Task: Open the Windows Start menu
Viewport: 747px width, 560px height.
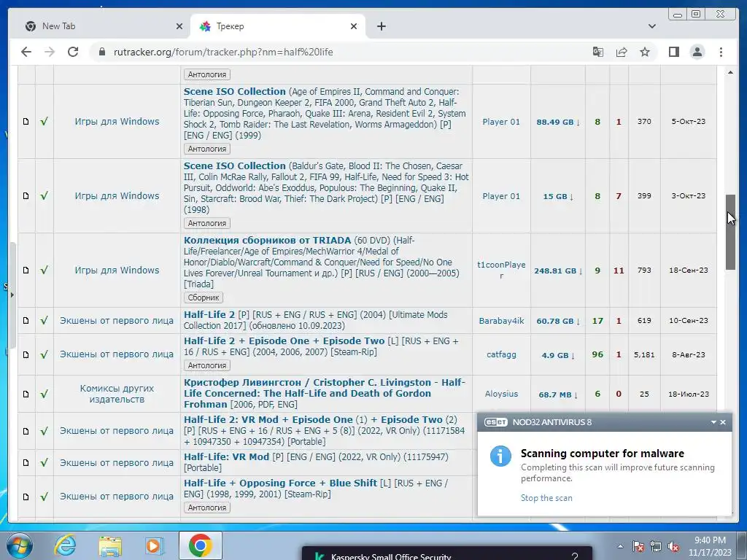Action: (x=18, y=545)
